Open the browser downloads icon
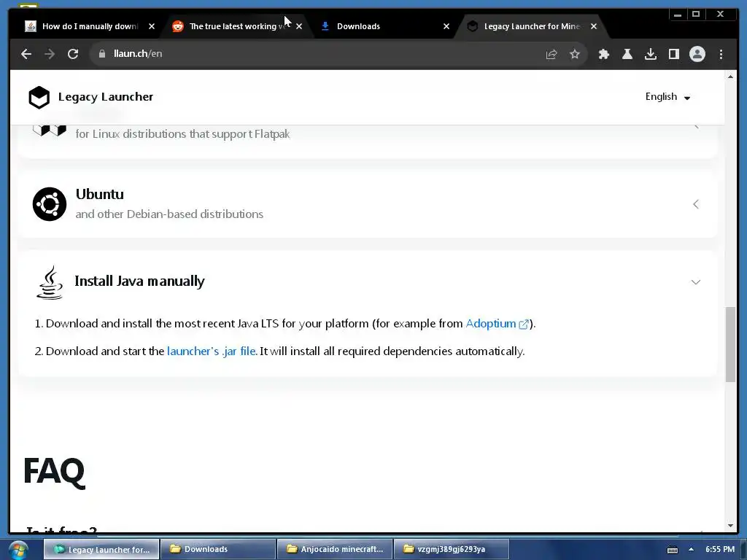Screen dimensions: 747x560 (x=650, y=54)
